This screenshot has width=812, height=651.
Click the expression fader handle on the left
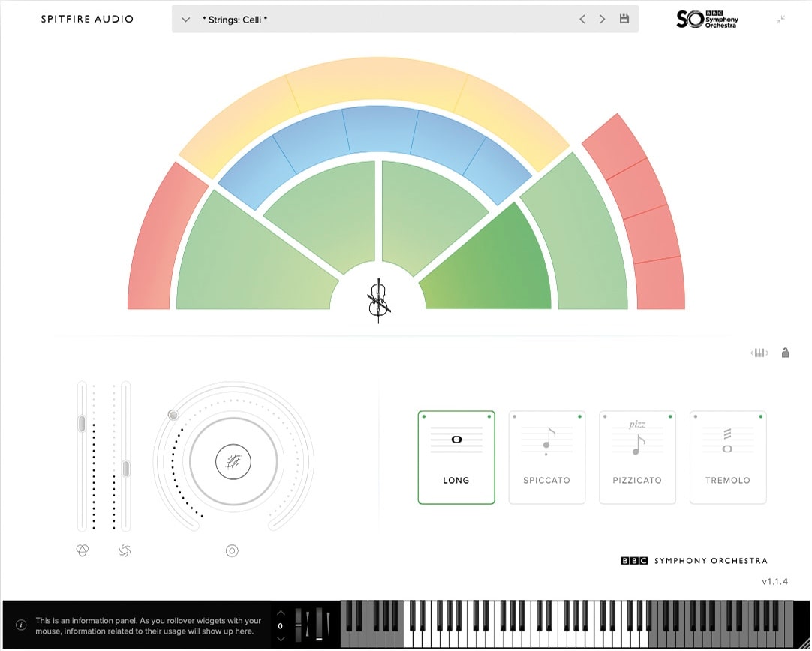click(81, 423)
